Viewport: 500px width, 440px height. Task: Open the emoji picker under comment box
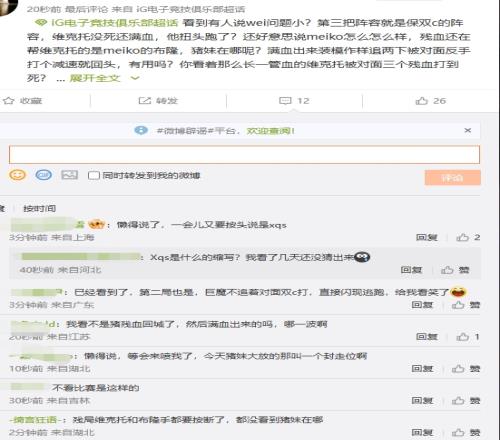click(x=17, y=175)
